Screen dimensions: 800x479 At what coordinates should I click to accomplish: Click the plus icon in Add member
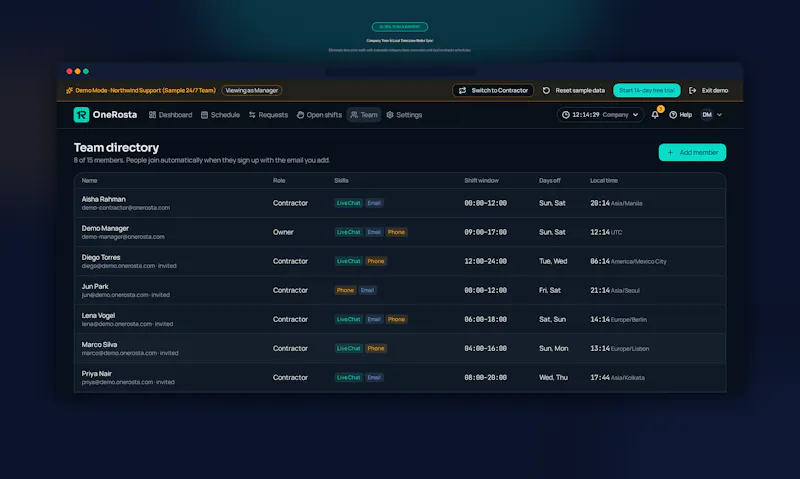[670, 153]
